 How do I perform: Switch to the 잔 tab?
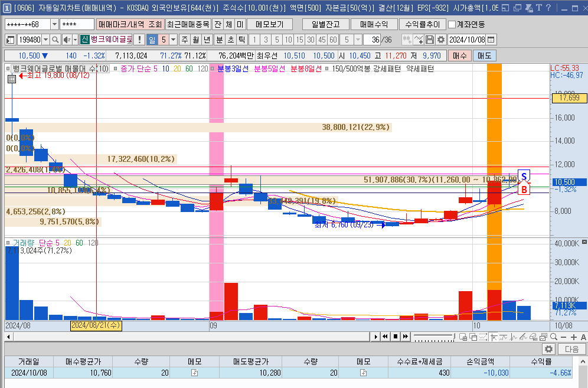tap(218, 24)
